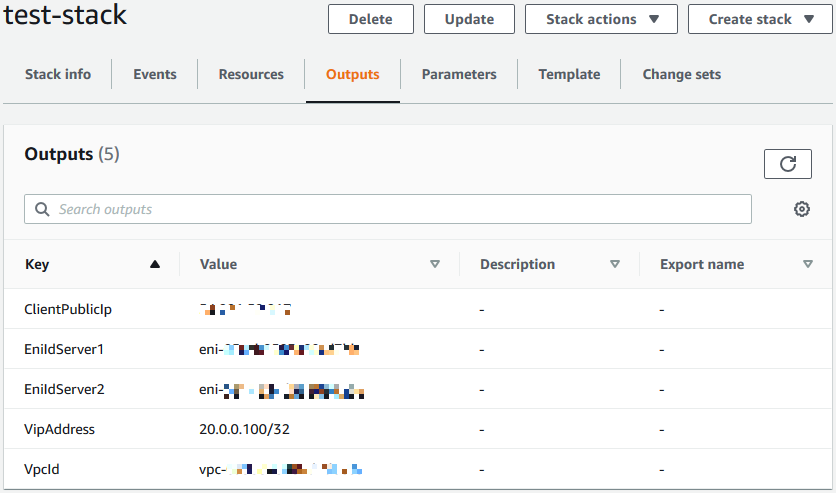Screen dimensions: 836x493
Task: Click the ClientPublicIp key row
Action: [68, 309]
